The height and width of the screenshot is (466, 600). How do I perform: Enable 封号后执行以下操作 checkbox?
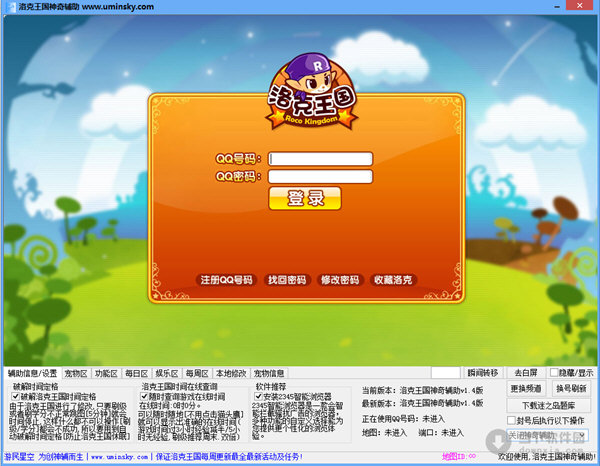point(511,420)
